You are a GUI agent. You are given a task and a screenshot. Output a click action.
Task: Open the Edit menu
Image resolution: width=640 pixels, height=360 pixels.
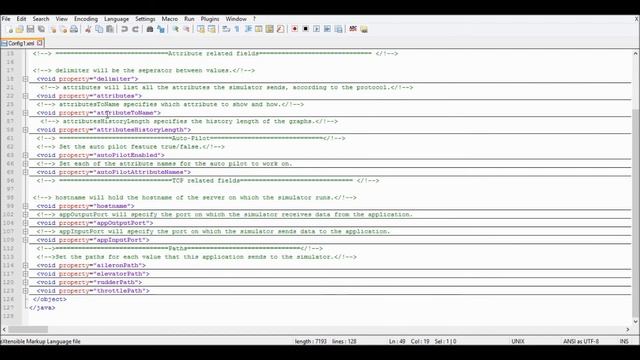[x=21, y=19]
